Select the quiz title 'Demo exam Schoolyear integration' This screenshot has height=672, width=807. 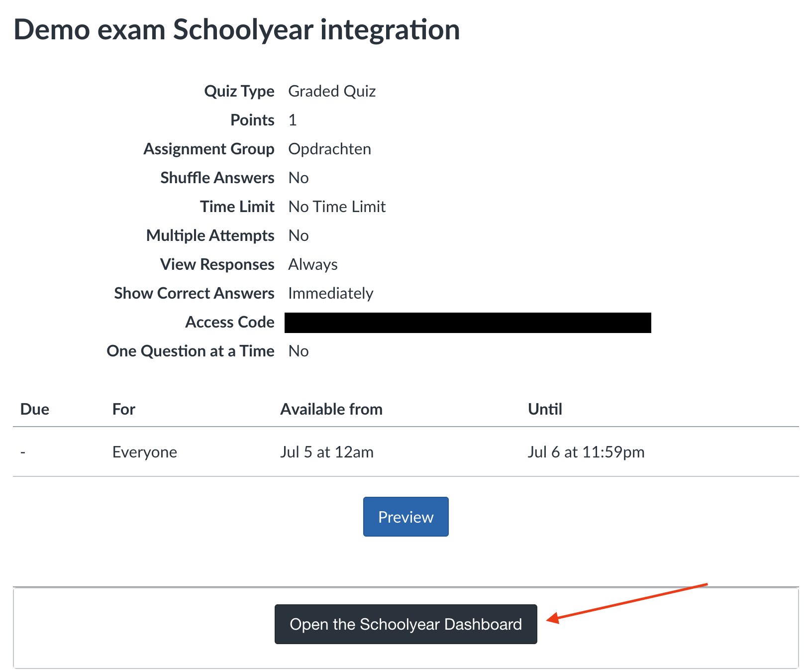pyautogui.click(x=237, y=30)
